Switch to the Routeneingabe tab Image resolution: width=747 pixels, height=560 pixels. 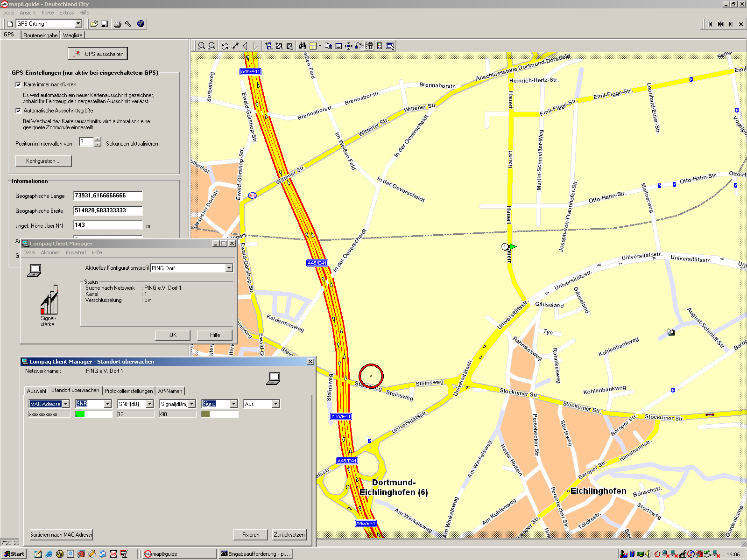(41, 35)
